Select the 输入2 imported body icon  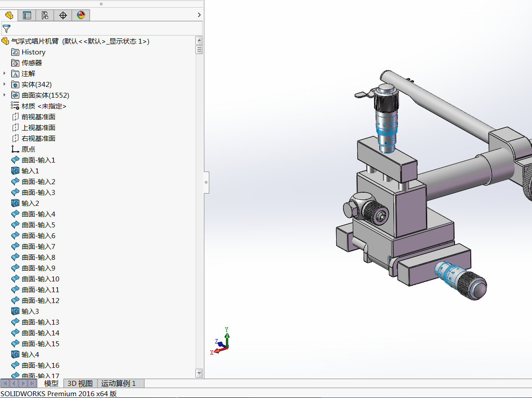pyautogui.click(x=15, y=203)
